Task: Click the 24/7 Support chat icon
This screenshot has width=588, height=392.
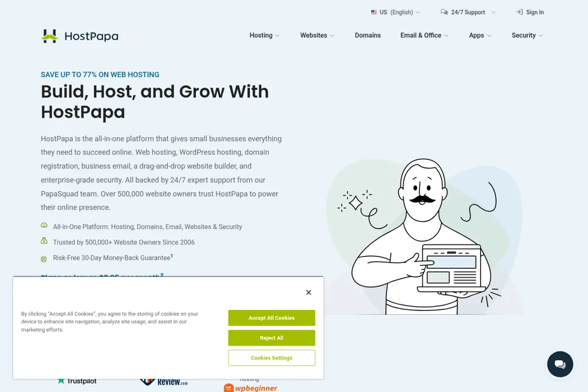Action: (x=444, y=12)
